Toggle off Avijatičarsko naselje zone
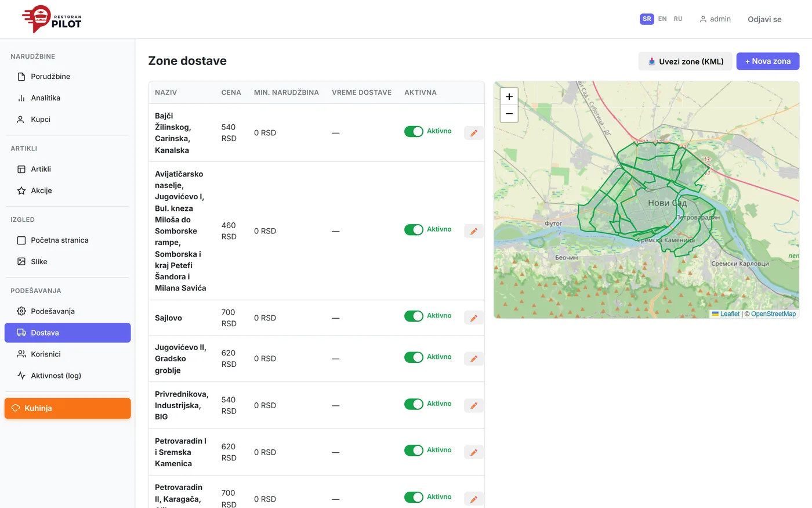 click(x=414, y=229)
